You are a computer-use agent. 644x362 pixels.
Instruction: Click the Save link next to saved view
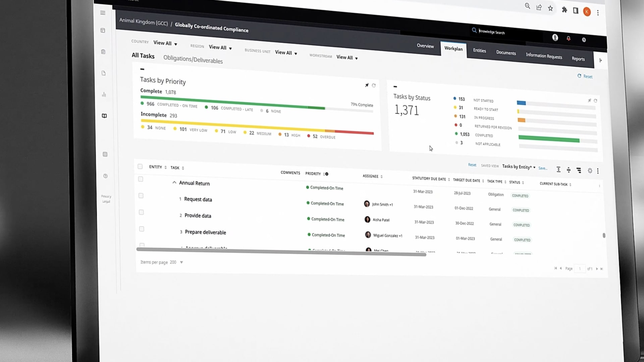click(x=542, y=168)
